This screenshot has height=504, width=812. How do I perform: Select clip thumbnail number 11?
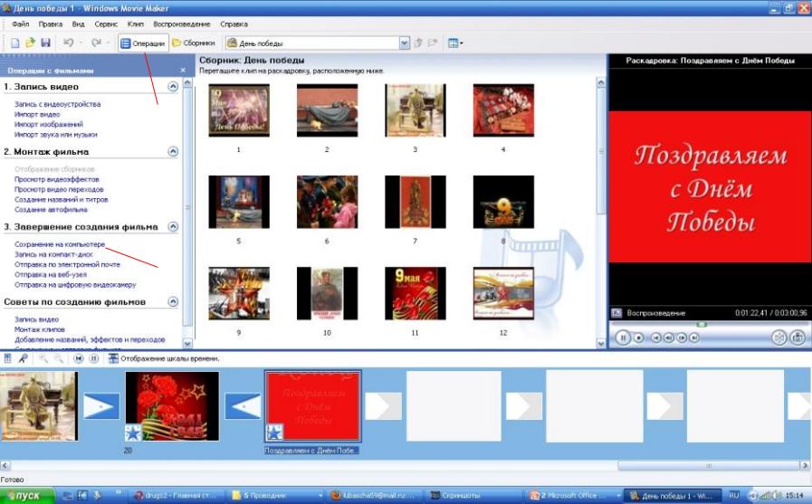point(416,293)
